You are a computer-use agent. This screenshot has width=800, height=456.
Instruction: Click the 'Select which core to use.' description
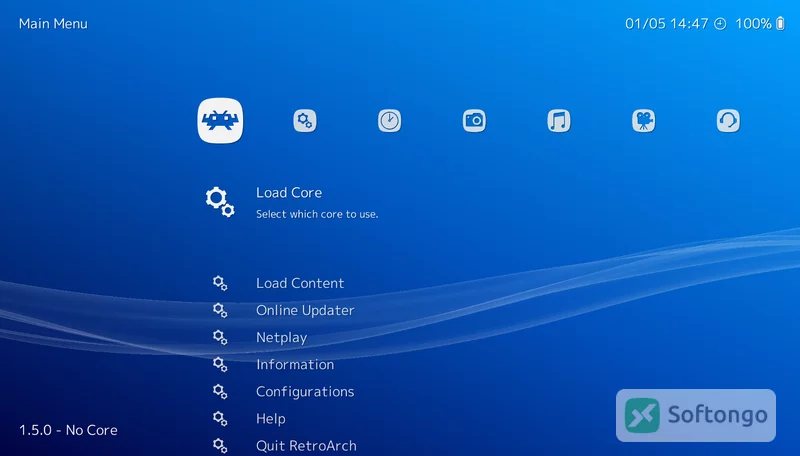pos(317,214)
